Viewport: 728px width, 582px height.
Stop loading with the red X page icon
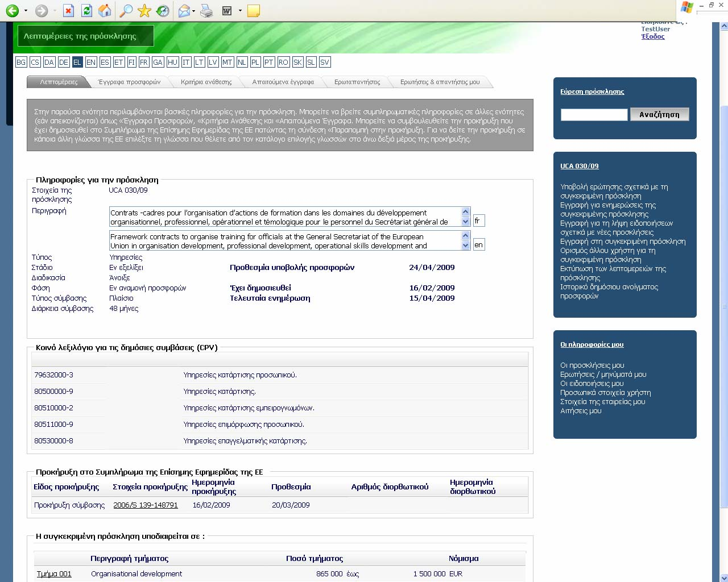[x=68, y=10]
